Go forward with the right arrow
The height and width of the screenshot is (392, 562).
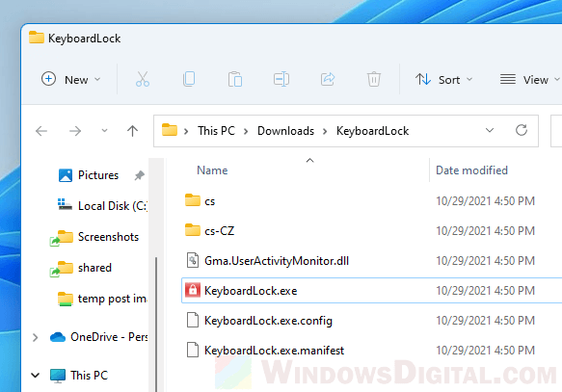pyautogui.click(x=75, y=131)
